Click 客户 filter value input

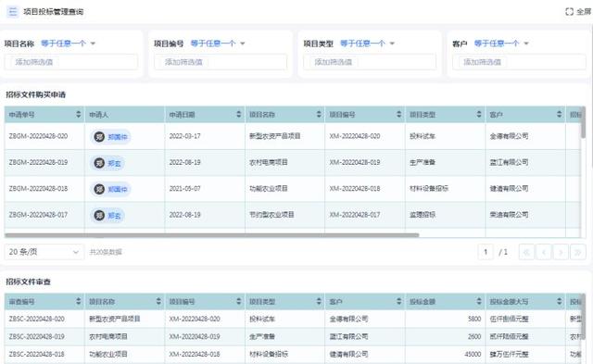pyautogui.click(x=519, y=62)
